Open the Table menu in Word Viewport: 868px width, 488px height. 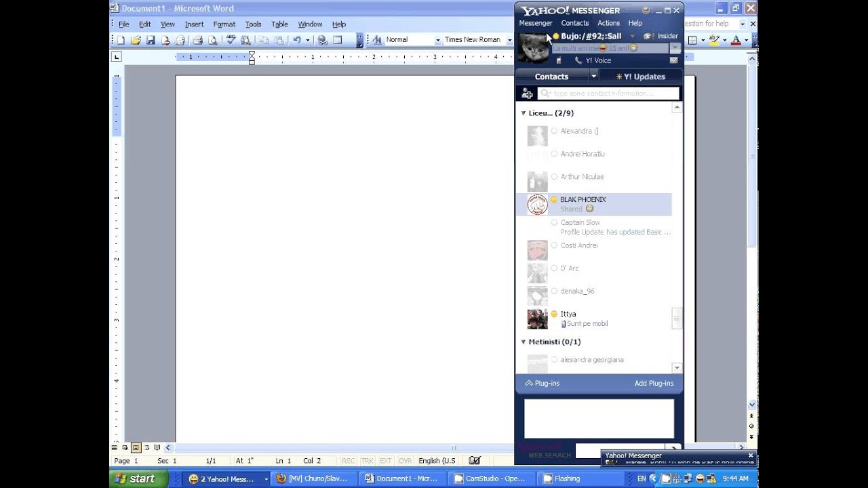(279, 24)
